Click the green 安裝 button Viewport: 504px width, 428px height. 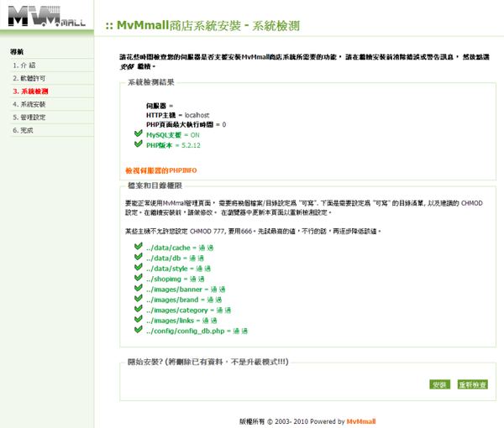[x=439, y=384]
